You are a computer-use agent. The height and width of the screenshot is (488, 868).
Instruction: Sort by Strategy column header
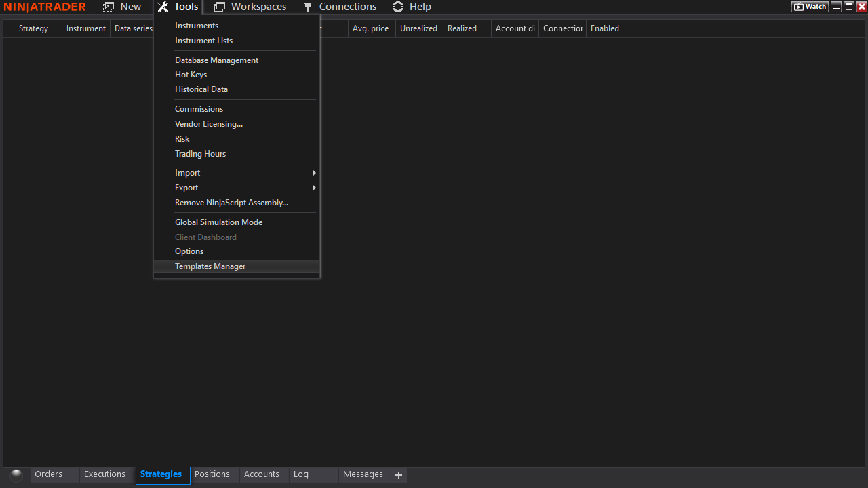[33, 28]
